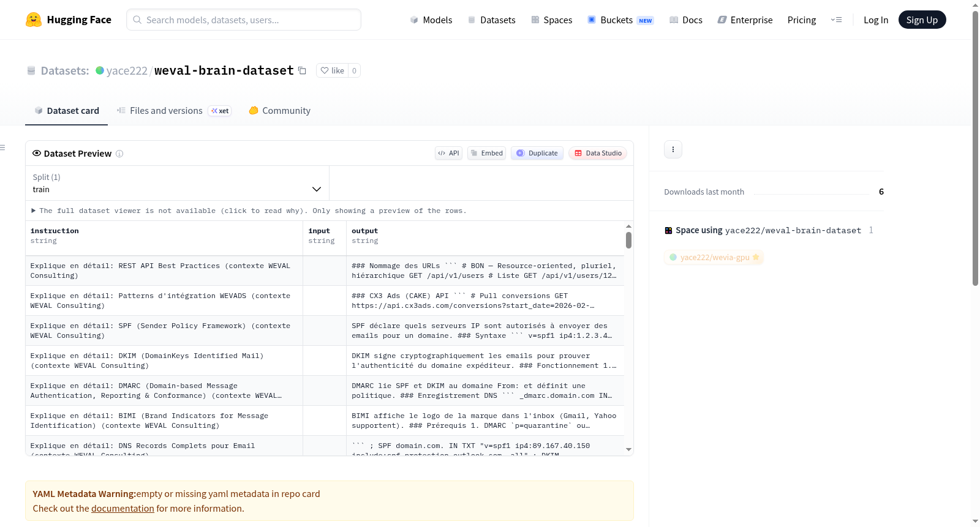Click the Downloads last month value 6

pos(881,192)
